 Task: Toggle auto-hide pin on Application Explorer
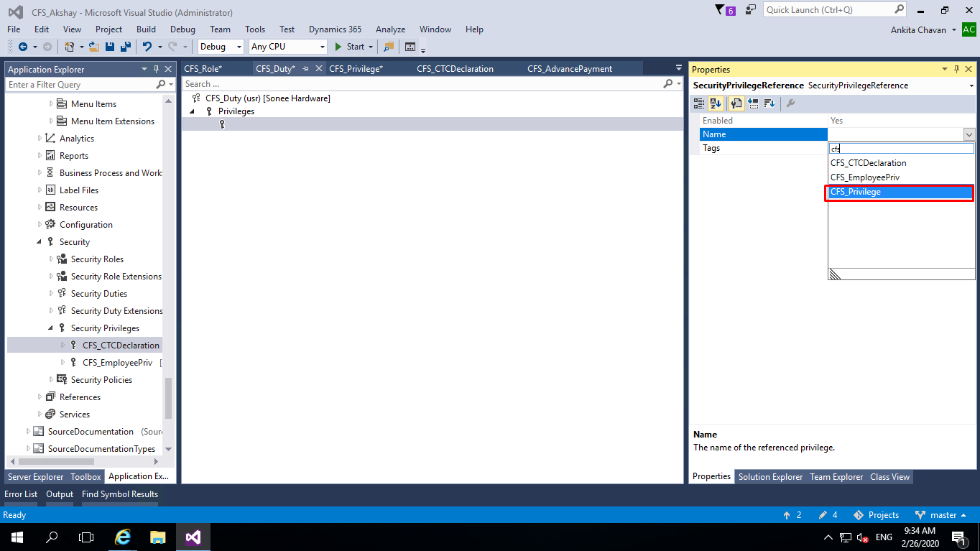(156, 69)
